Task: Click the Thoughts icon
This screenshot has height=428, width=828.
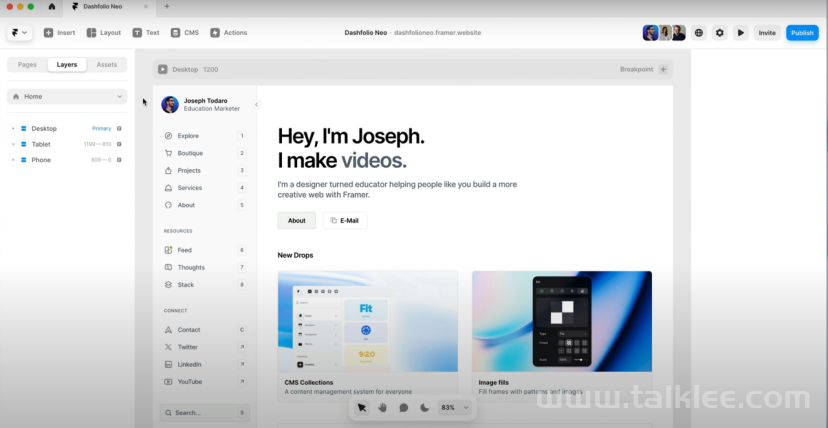Action: click(x=168, y=268)
